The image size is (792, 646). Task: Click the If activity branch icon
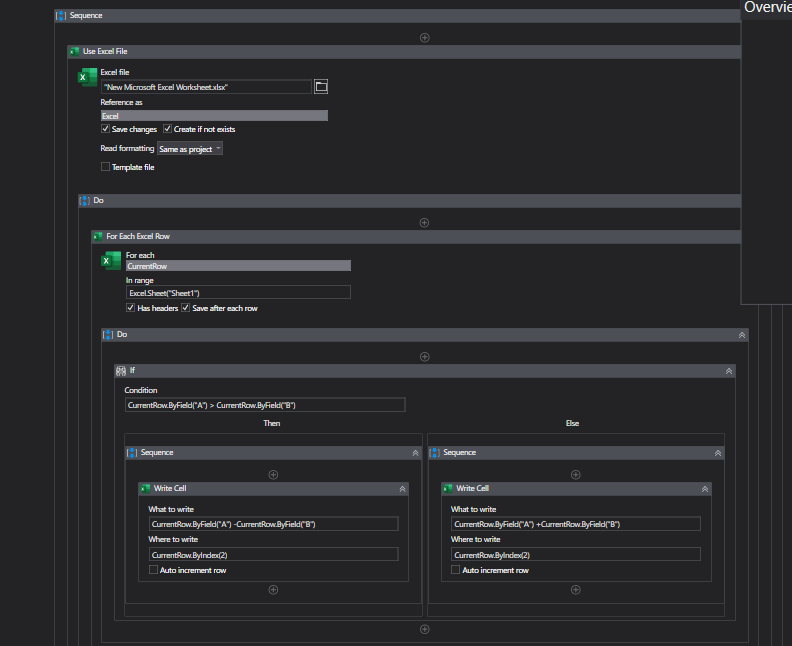(x=121, y=370)
